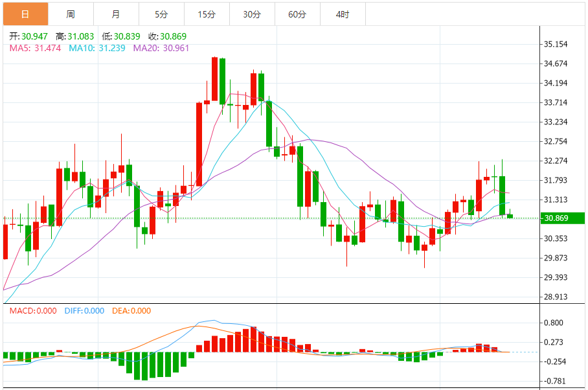Click the 33.714 price axis label
Viewport: 588px width, 390px height.
point(556,103)
